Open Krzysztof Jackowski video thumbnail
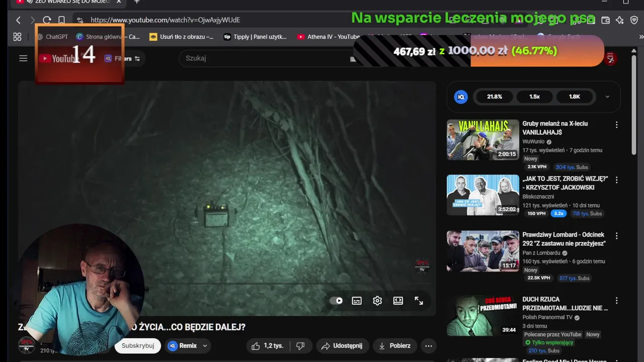Image resolution: width=644 pixels, height=362 pixels. tap(483, 195)
